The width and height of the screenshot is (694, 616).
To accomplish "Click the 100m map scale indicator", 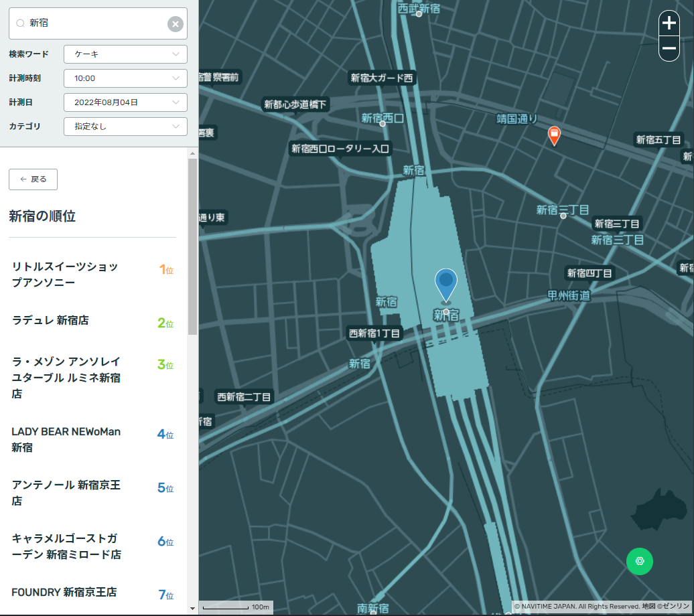I will pyautogui.click(x=236, y=607).
